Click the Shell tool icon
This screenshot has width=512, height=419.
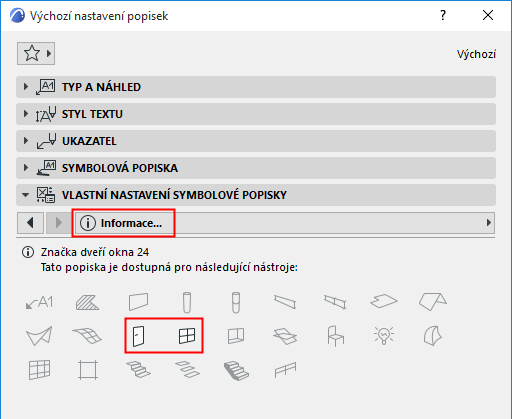tap(39, 336)
